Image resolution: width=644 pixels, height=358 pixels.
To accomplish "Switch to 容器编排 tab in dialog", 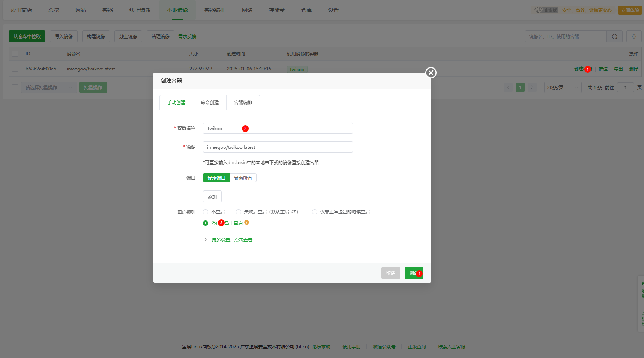I will point(243,103).
